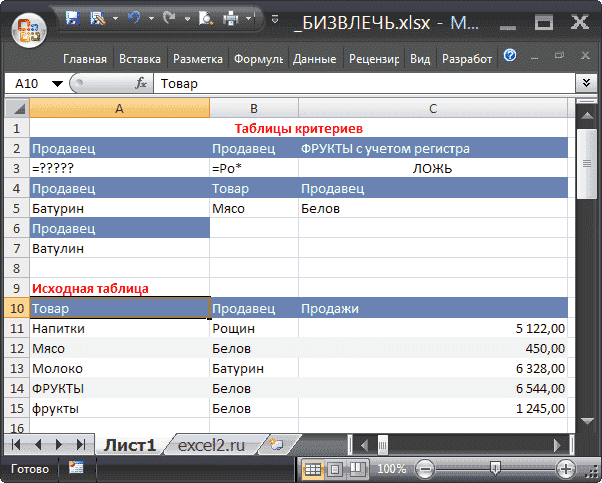Click the Undo arrow icon
This screenshot has height=483, width=602.
135,19
